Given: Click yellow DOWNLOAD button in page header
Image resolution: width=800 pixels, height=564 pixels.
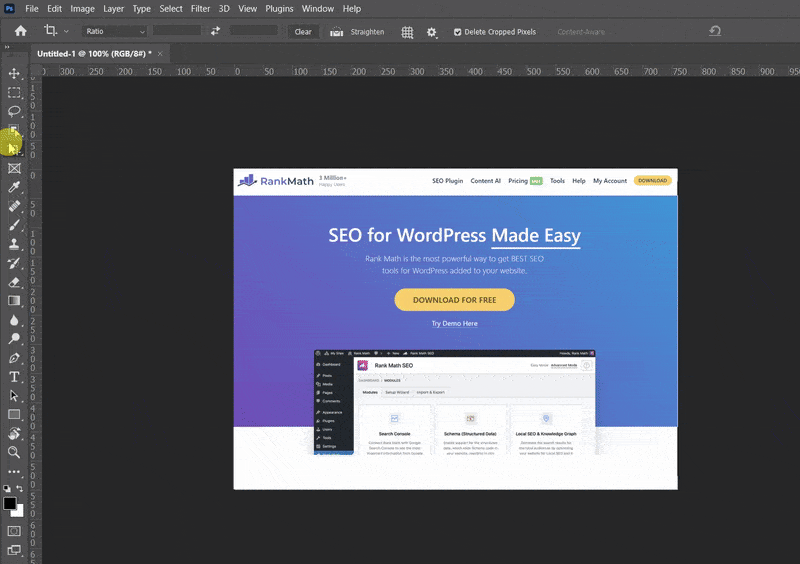Looking at the screenshot, I should (653, 181).
